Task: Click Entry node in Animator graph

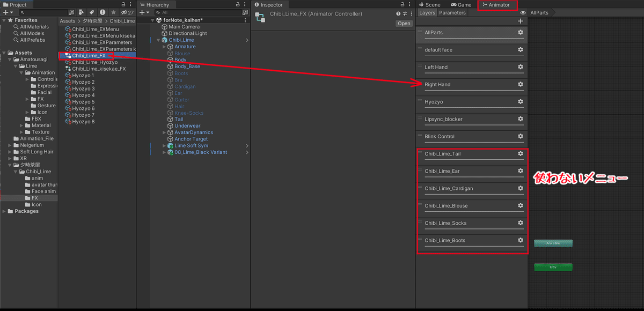Action: [553, 267]
